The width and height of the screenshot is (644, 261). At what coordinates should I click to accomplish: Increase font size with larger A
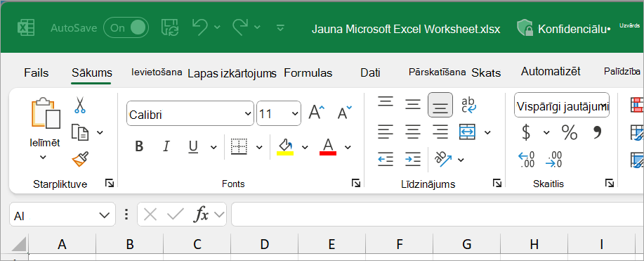(x=316, y=112)
